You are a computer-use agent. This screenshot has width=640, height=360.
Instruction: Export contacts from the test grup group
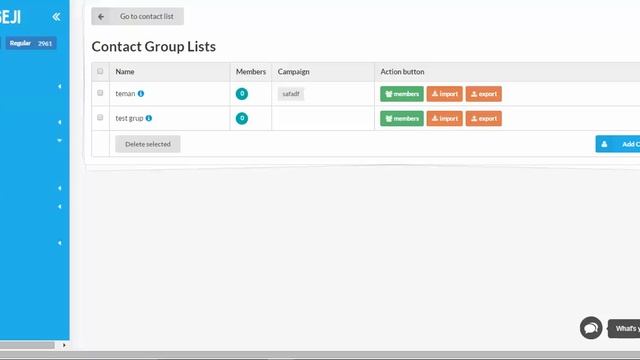(484, 118)
